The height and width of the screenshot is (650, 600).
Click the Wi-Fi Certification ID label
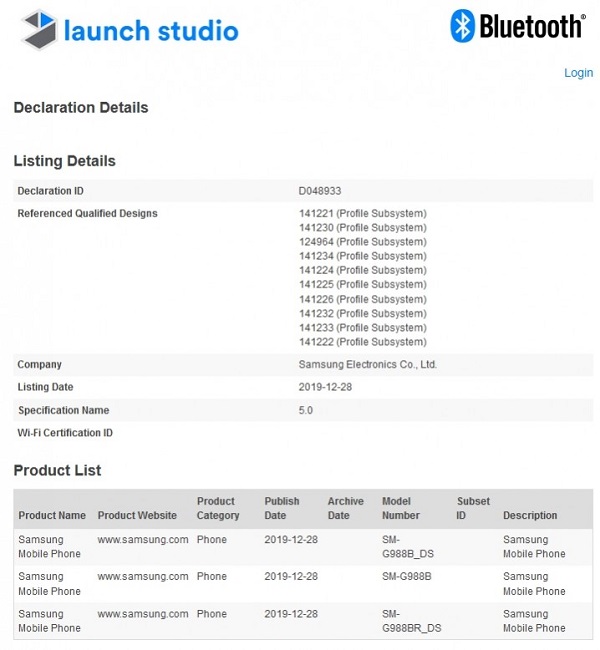[x=65, y=433]
